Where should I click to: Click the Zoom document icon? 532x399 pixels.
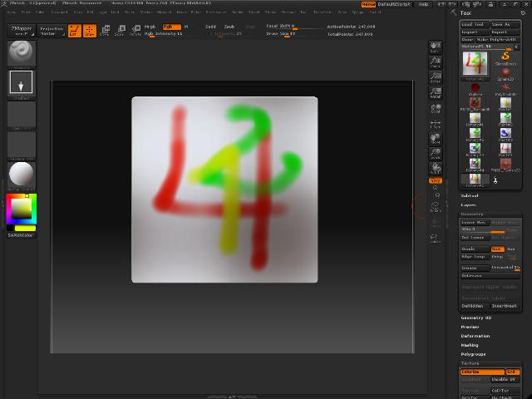coord(435,62)
